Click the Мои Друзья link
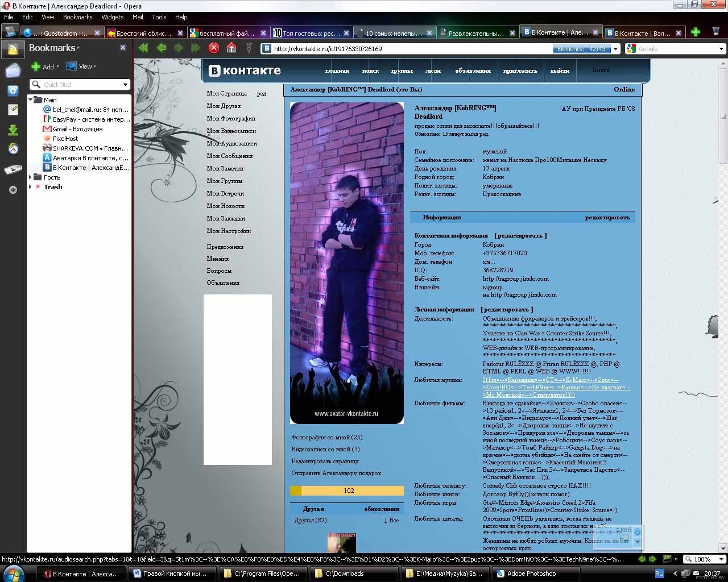 coord(224,106)
